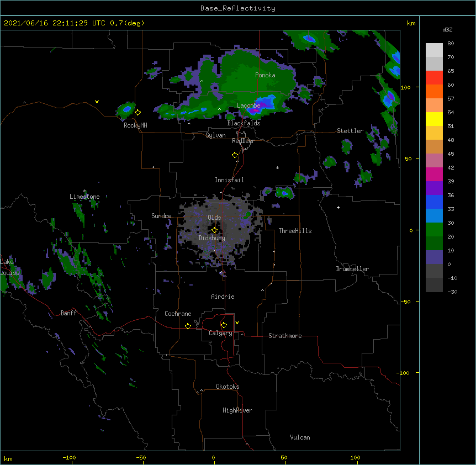Screen dimensions: 476x465
Task: Click the Lacombe city label
Action: click(x=248, y=105)
